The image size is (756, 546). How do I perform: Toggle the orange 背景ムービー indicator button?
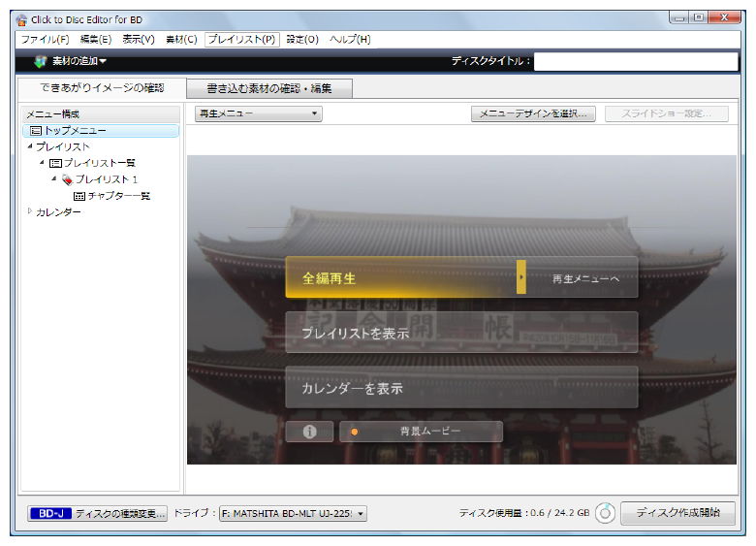click(355, 432)
